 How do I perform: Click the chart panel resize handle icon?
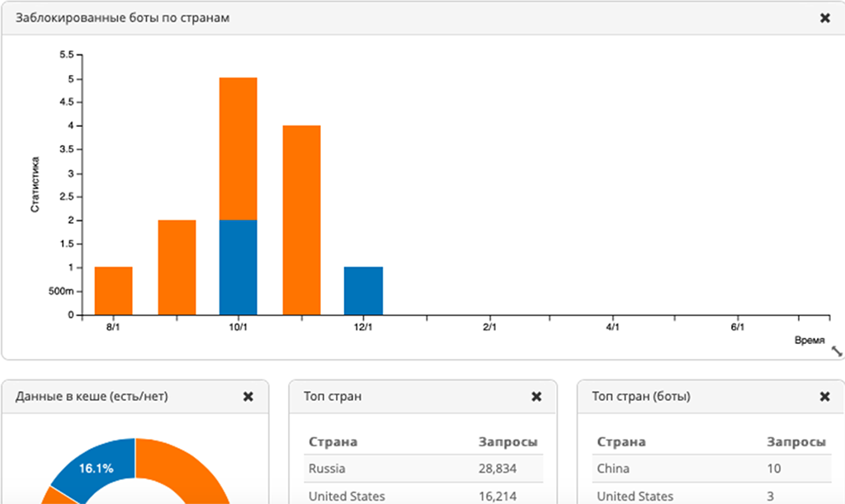pos(837,351)
